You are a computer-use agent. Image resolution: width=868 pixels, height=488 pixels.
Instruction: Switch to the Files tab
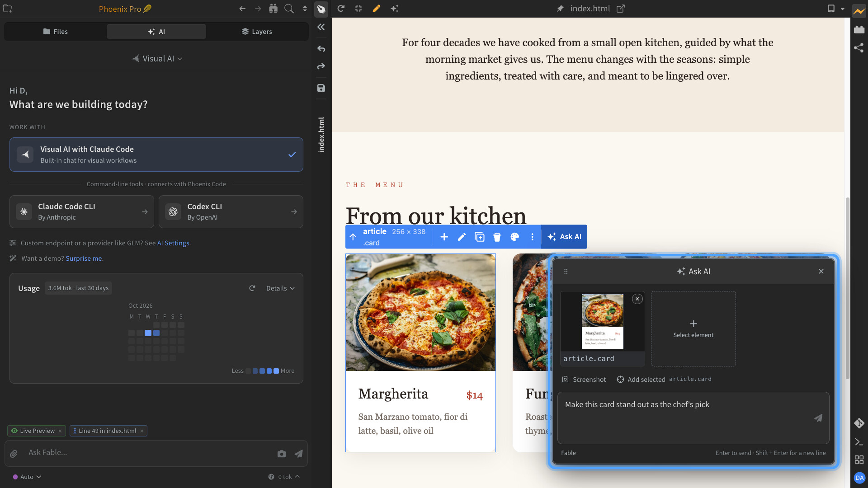point(56,32)
